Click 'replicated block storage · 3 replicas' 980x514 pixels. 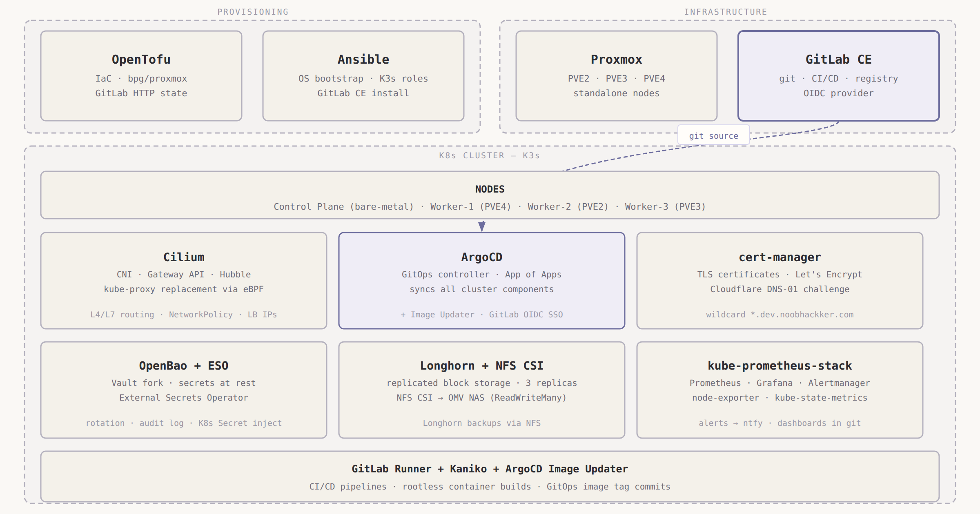tap(482, 383)
